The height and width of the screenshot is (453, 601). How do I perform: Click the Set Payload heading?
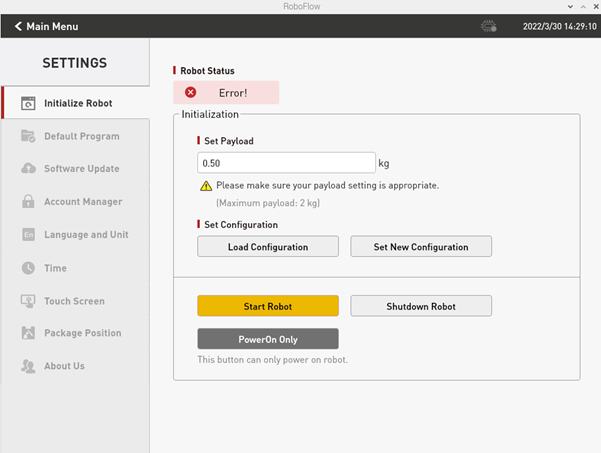tap(229, 141)
